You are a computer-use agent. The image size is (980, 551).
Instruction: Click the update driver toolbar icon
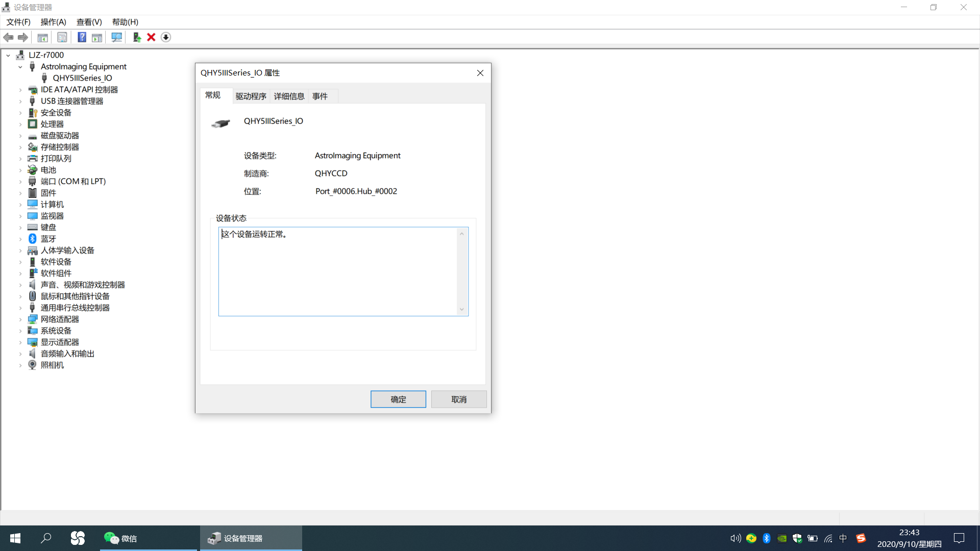tap(137, 37)
